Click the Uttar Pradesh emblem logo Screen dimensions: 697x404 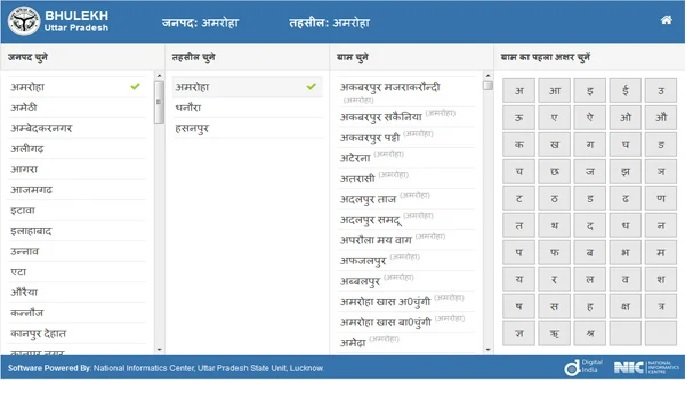tap(24, 21)
